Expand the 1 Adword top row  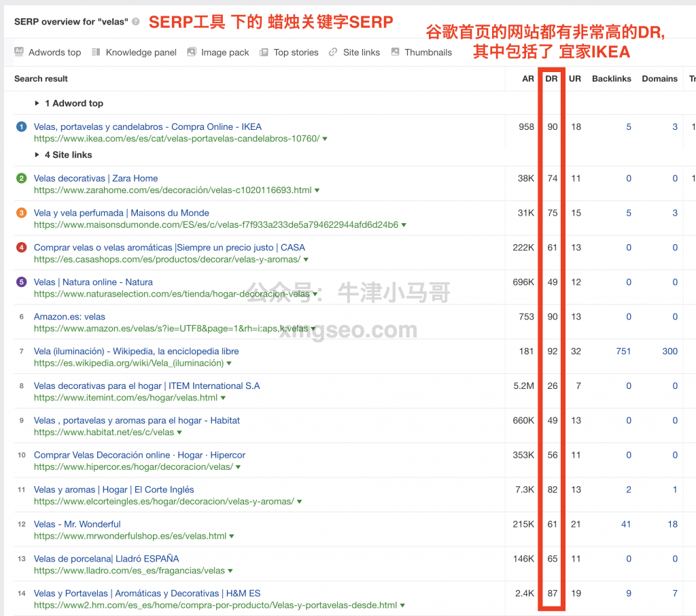pyautogui.click(x=37, y=103)
